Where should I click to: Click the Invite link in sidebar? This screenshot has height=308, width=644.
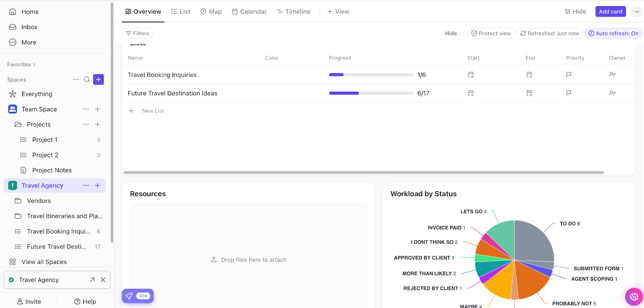point(29,302)
